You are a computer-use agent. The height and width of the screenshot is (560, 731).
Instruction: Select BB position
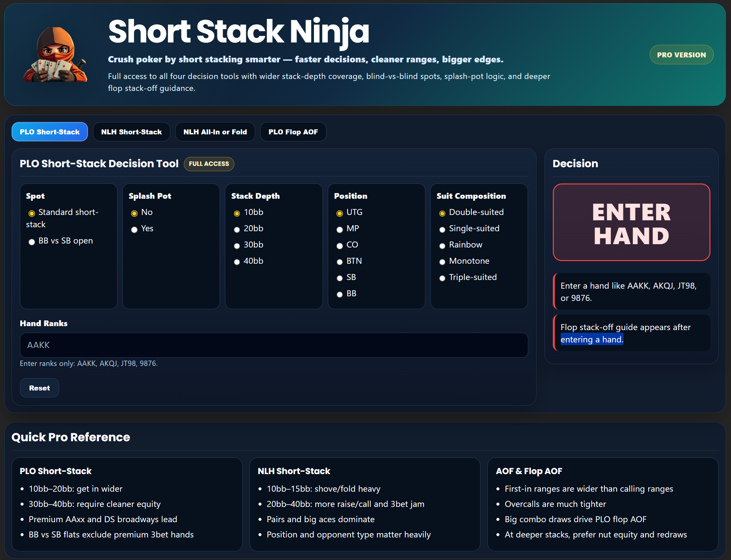[340, 295]
